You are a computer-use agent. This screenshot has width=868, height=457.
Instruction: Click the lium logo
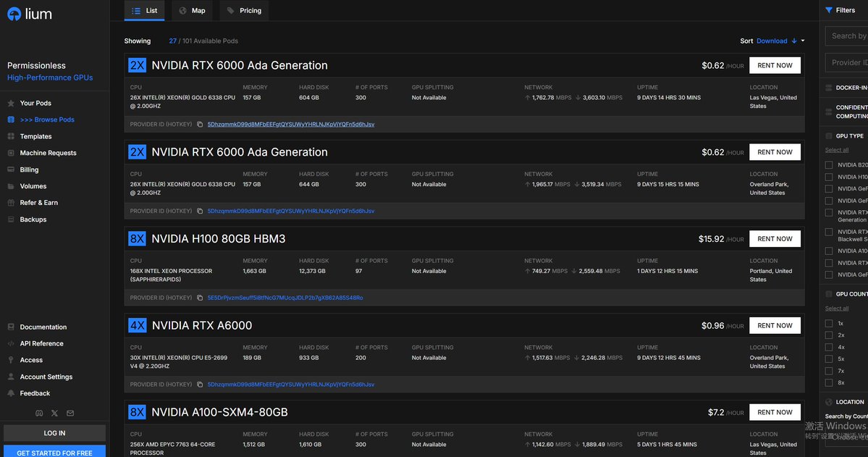(30, 14)
